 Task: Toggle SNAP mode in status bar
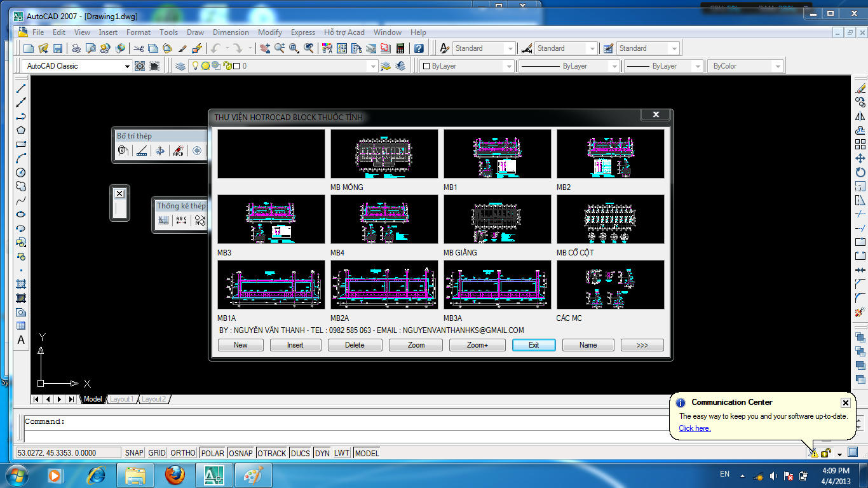[x=134, y=453]
